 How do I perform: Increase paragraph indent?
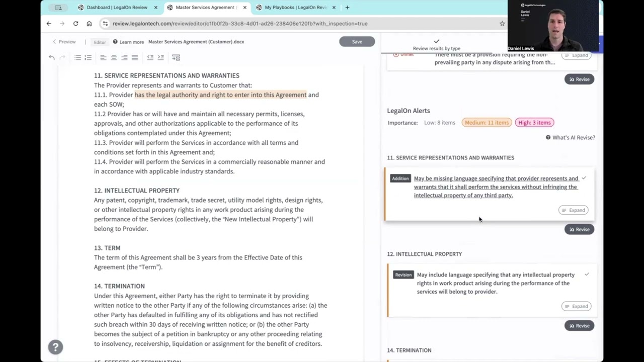160,58
